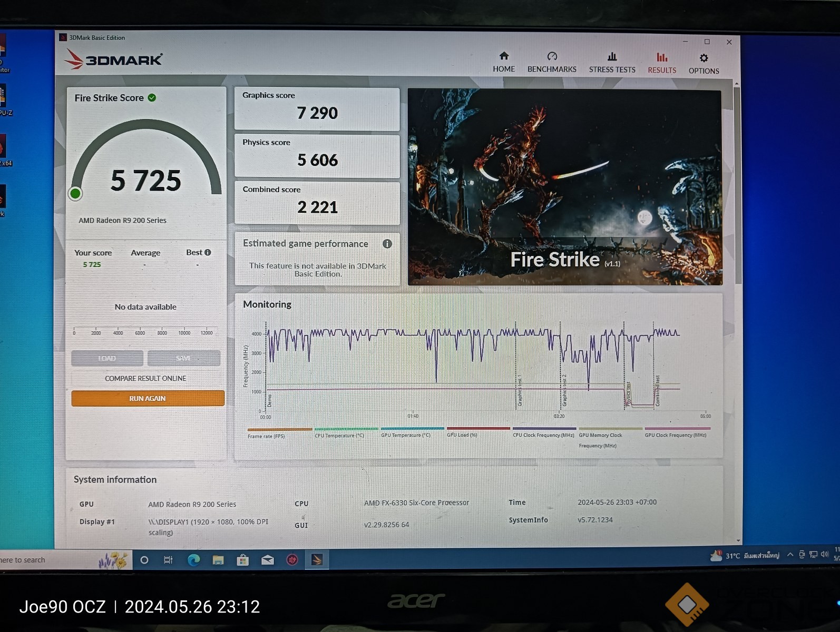Maximize the 3DMark window

pos(707,42)
